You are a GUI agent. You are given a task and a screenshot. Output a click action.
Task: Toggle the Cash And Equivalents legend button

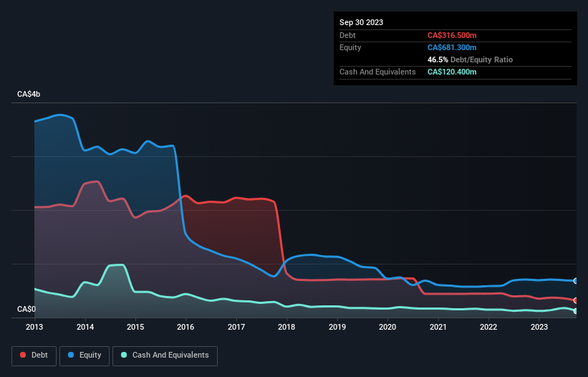tap(165, 355)
